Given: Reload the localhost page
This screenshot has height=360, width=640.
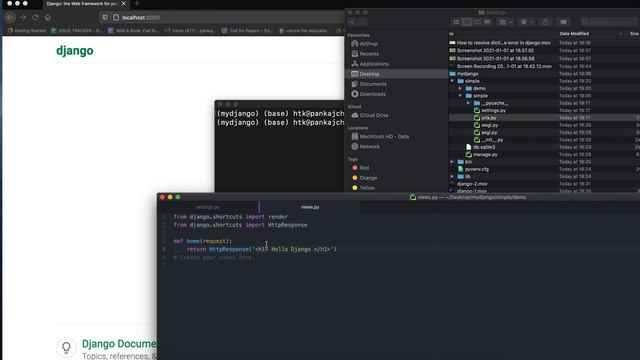Looking at the screenshot, I should (36, 18).
